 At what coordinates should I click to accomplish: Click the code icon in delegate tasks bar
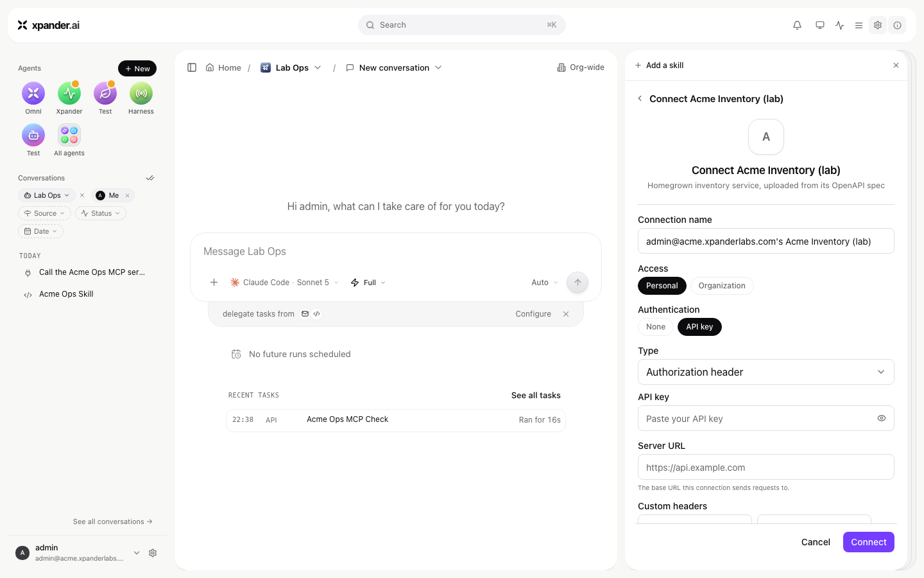[x=317, y=314]
